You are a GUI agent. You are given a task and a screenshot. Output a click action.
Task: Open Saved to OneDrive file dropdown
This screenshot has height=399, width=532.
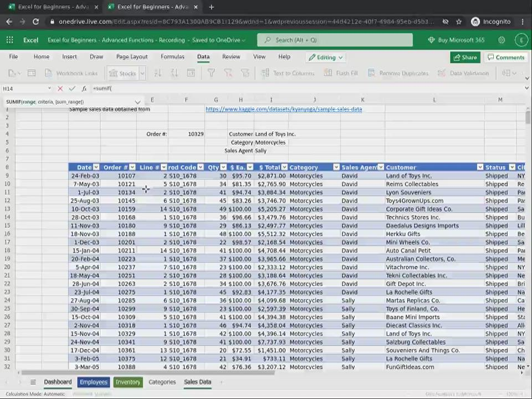click(x=218, y=40)
